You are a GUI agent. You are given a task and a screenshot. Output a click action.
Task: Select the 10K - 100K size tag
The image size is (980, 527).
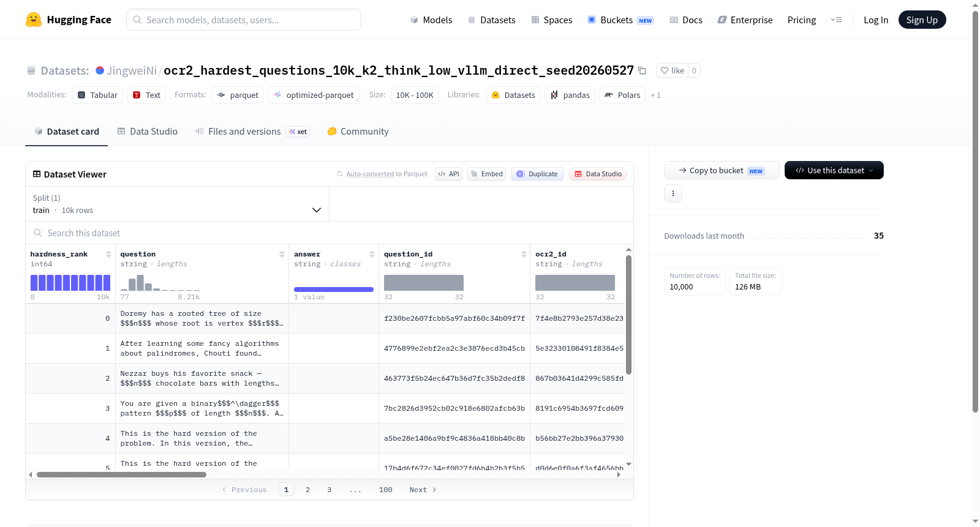click(415, 95)
